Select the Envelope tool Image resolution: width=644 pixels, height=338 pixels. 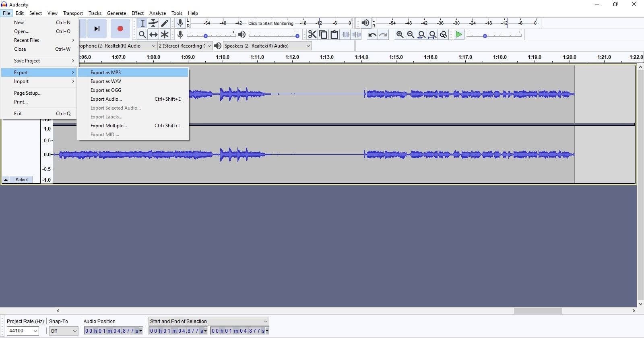153,23
